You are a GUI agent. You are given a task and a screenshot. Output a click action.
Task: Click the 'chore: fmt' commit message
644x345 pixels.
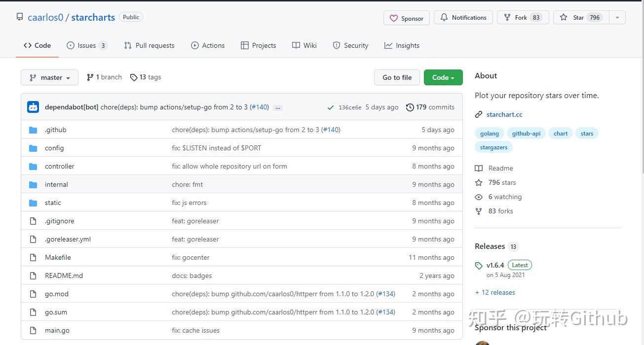[x=187, y=185]
